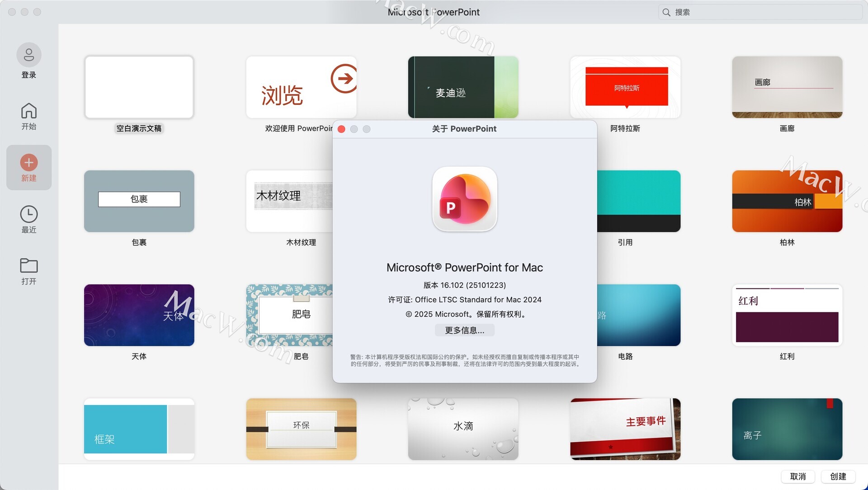868x490 pixels.
Task: Select the 天体 Celestial purple template
Action: click(139, 315)
